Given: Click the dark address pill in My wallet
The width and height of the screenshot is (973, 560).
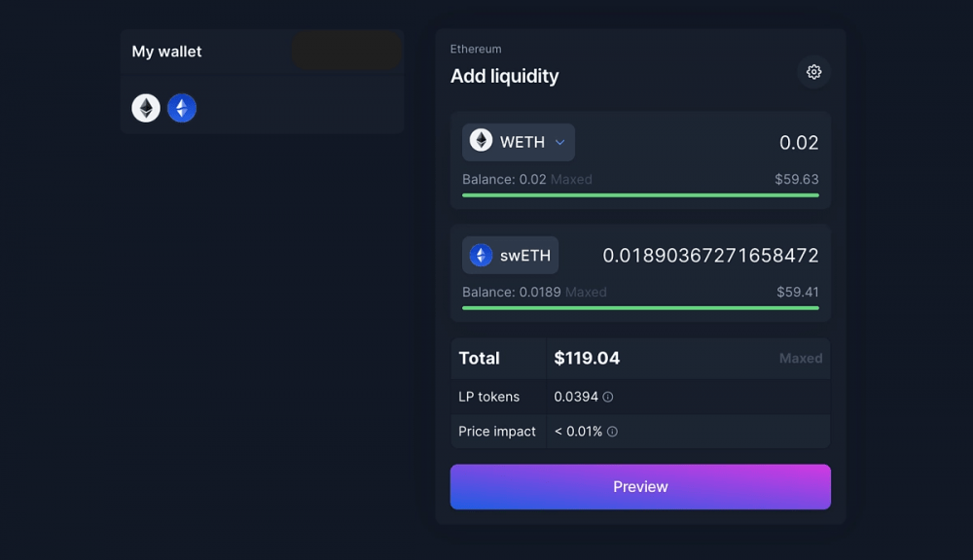Looking at the screenshot, I should tap(347, 51).
